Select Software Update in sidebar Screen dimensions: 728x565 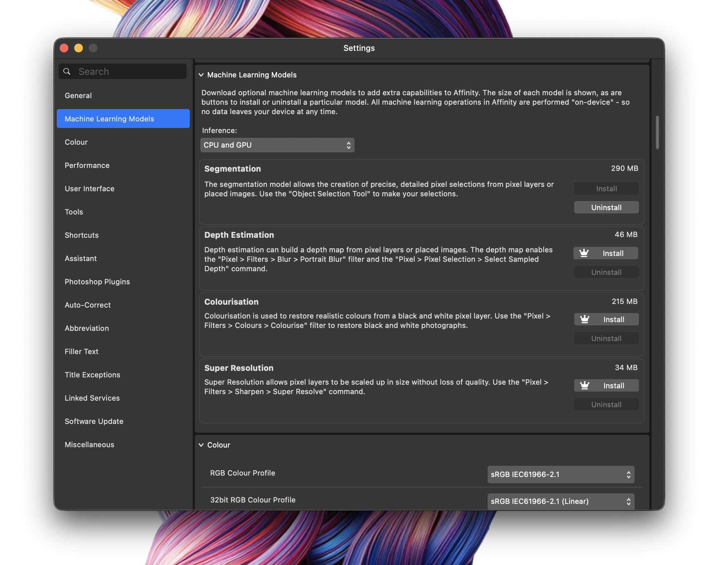[x=94, y=421]
